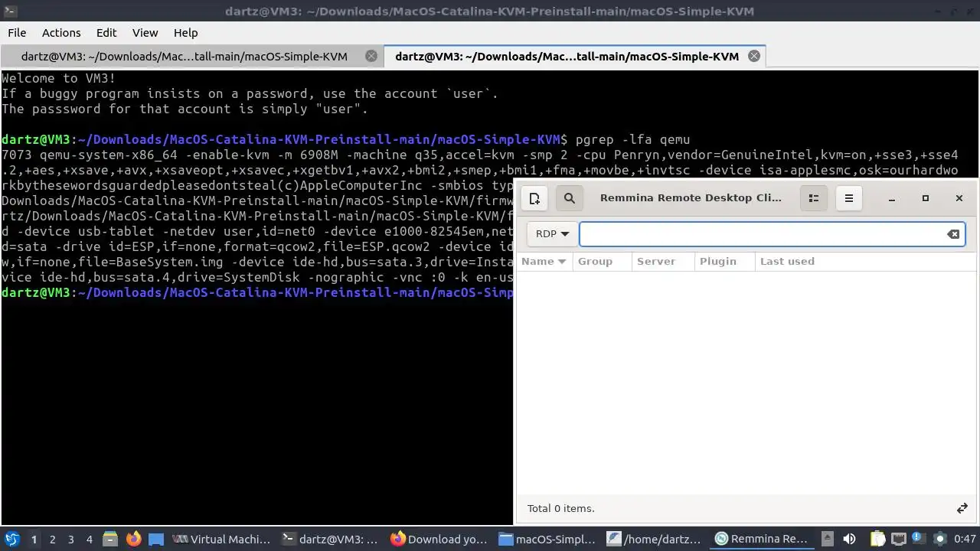This screenshot has width=980, height=551.
Task: Close the second terminal tab
Action: point(754,56)
